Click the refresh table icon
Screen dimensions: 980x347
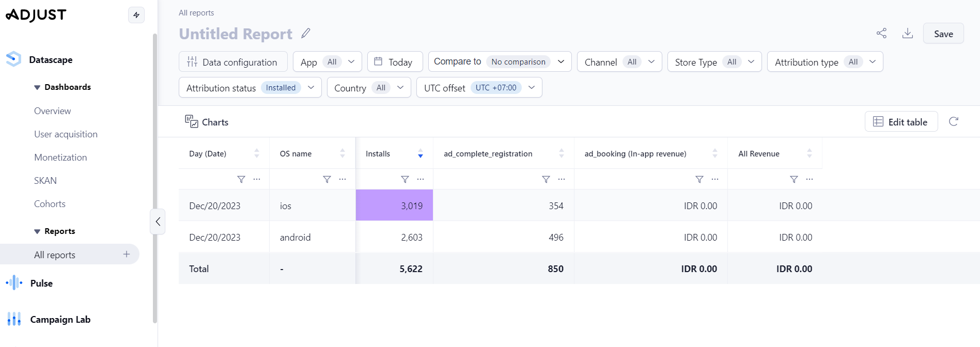[954, 122]
